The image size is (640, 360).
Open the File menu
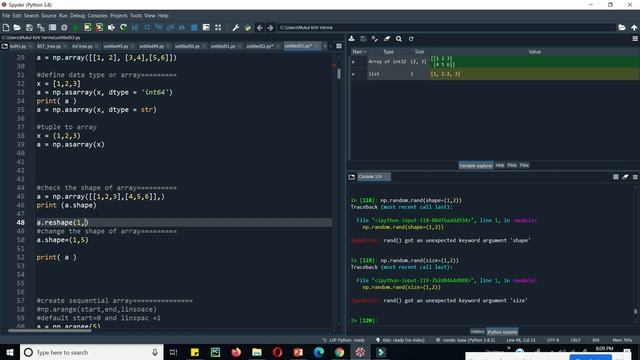click(x=6, y=16)
